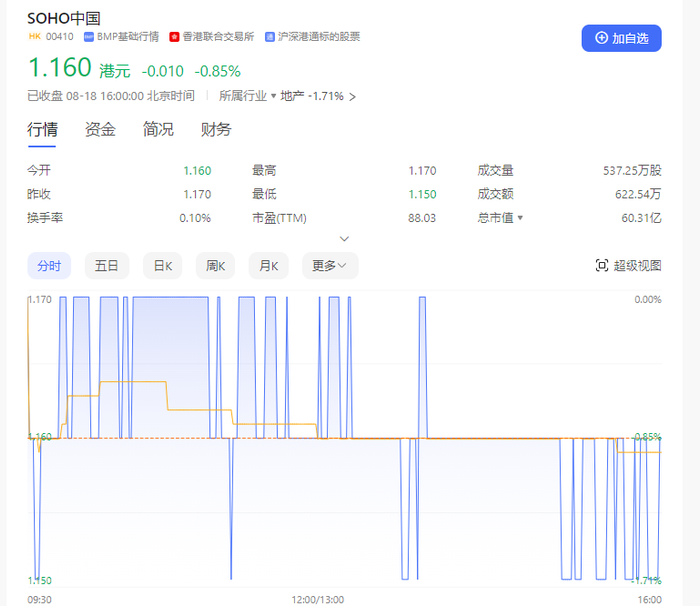Click the 今开 value 1.160

(197, 171)
